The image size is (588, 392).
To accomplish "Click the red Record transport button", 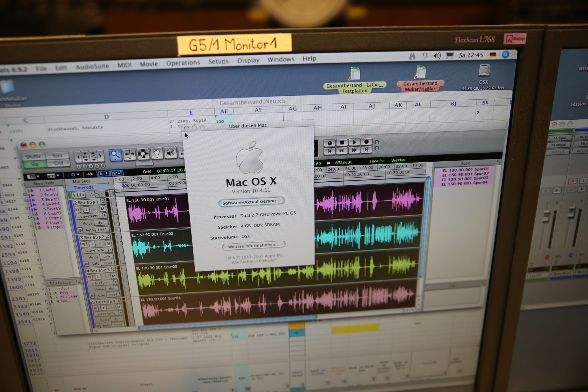I will point(366,142).
